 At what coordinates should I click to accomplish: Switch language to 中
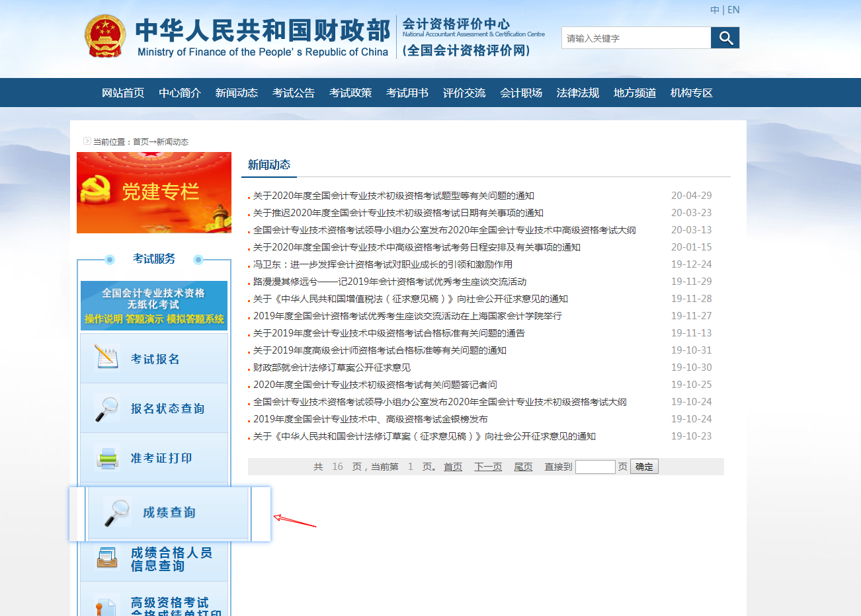pyautogui.click(x=715, y=10)
